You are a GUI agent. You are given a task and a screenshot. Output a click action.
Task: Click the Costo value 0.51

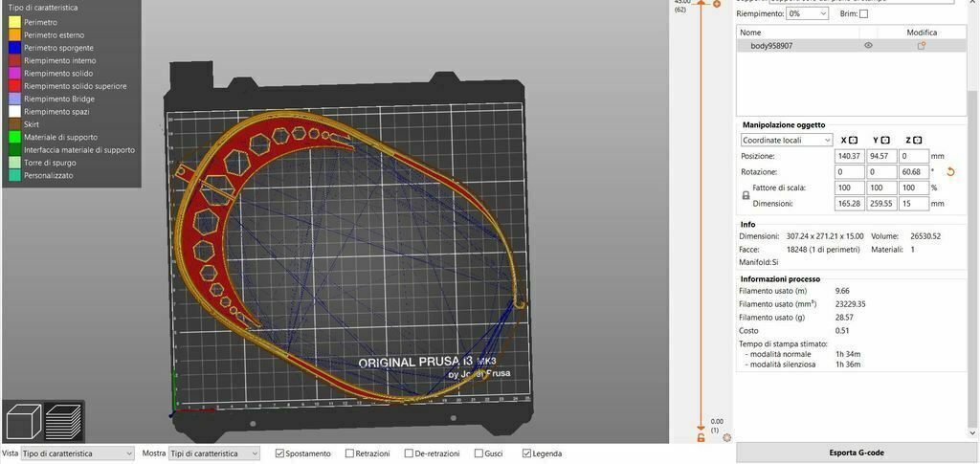[x=840, y=330]
